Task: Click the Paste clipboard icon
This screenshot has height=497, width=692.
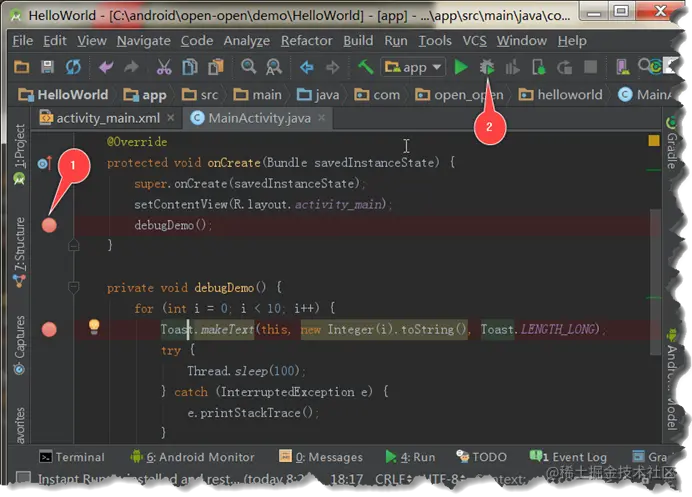Action: tap(216, 67)
